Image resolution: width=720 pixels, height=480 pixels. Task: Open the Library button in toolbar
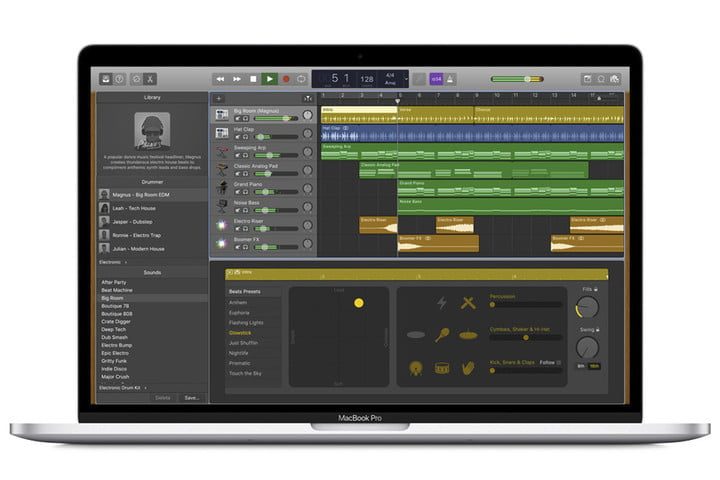pos(106,79)
